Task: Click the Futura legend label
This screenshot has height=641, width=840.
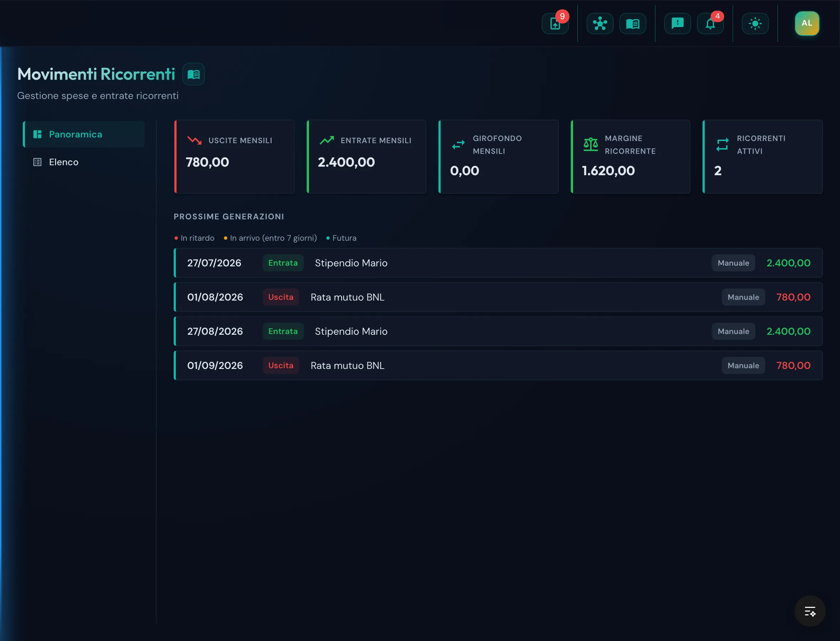Action: (344, 238)
